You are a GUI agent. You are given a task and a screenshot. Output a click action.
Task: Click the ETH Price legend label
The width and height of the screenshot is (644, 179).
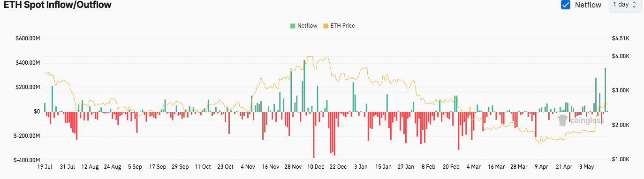tap(343, 26)
